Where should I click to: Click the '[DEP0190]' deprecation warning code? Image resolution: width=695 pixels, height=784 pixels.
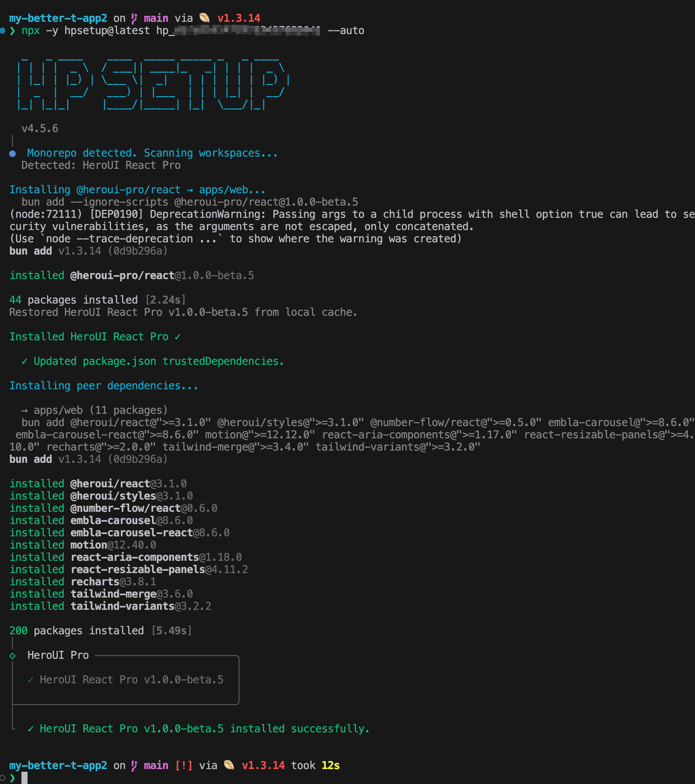click(x=116, y=214)
